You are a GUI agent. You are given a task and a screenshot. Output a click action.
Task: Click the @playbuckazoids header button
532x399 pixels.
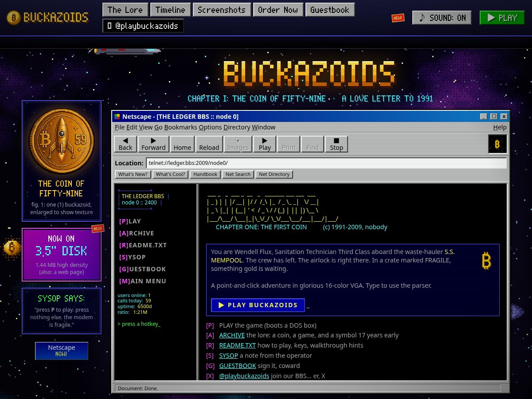[143, 26]
